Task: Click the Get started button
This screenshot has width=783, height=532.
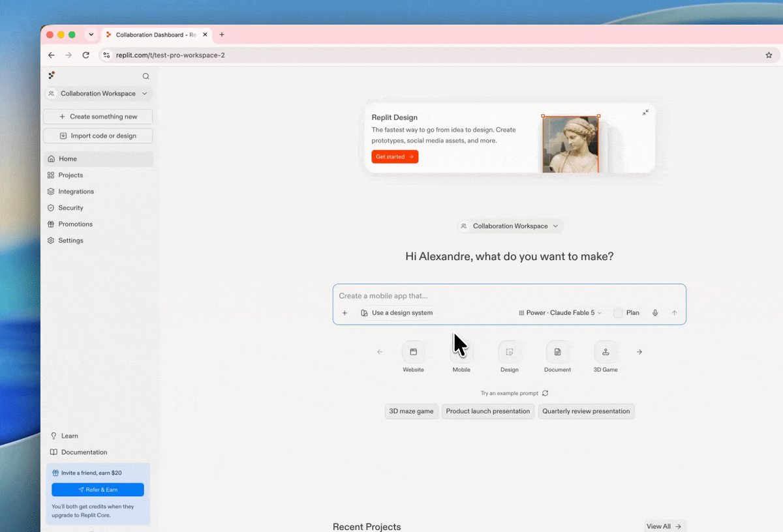Action: 395,156
